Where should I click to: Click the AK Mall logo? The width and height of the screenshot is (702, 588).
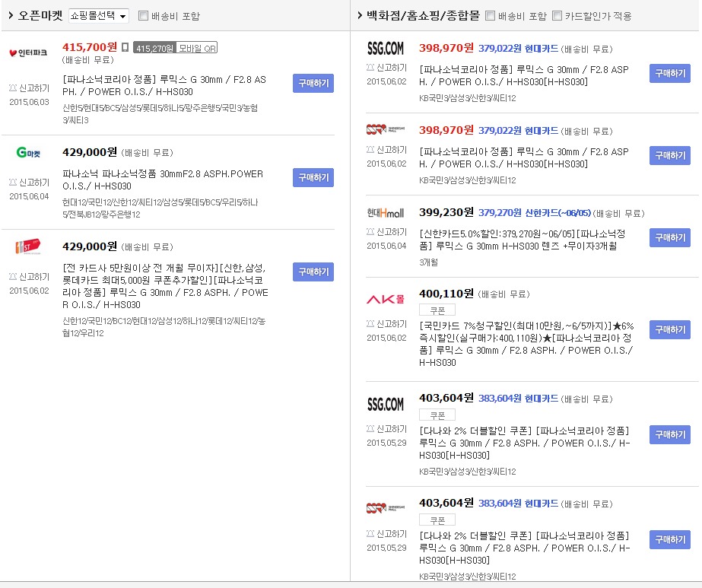coord(386,299)
